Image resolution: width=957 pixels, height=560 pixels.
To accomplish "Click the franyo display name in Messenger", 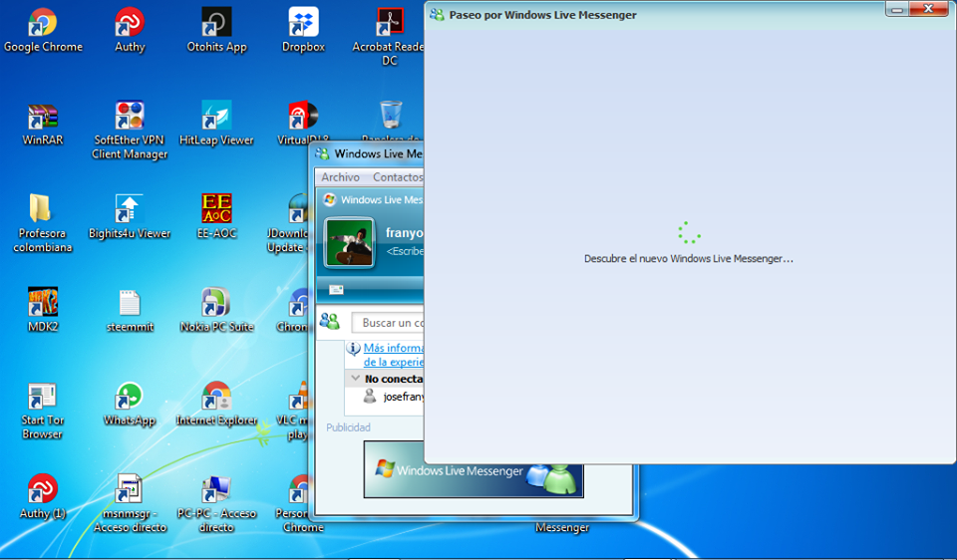I will pyautogui.click(x=404, y=232).
